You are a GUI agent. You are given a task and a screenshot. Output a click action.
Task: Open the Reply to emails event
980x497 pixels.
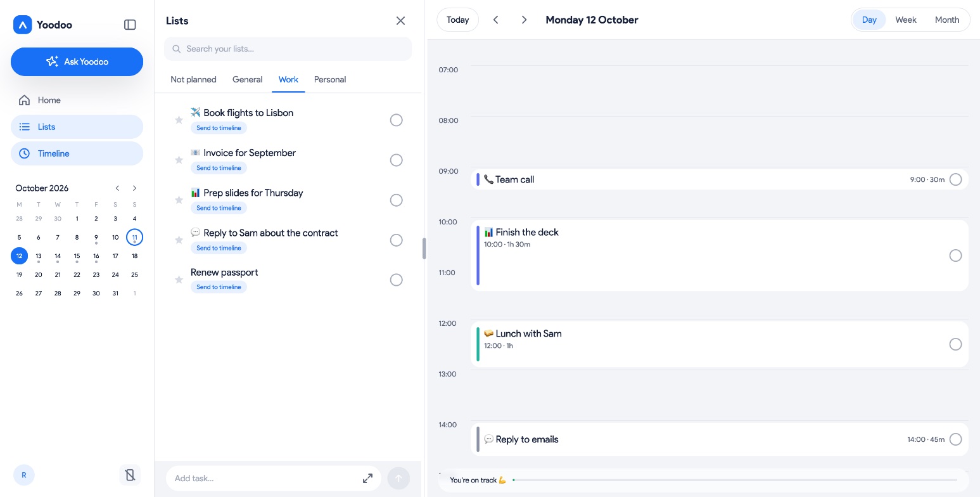720,439
